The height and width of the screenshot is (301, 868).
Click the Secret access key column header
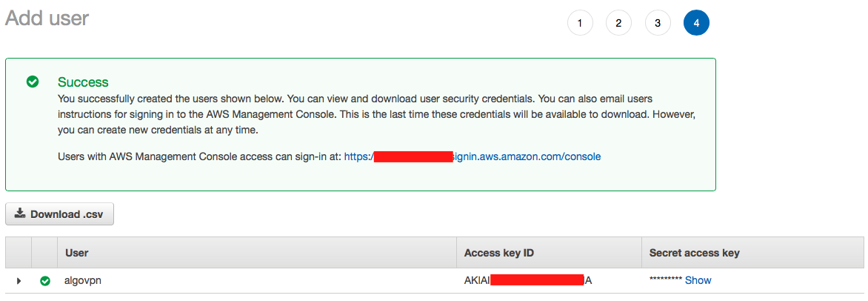pyautogui.click(x=694, y=253)
